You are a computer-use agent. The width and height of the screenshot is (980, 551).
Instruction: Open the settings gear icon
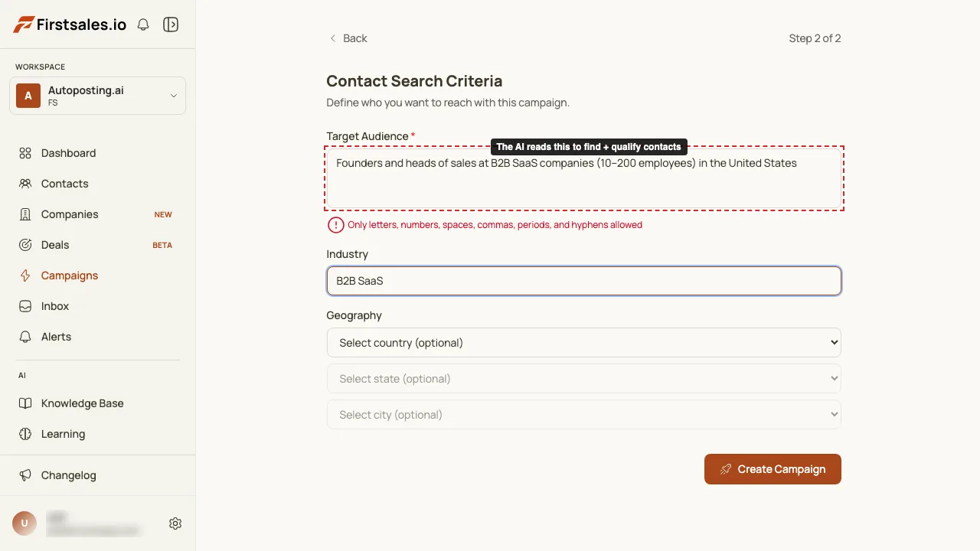(x=175, y=523)
